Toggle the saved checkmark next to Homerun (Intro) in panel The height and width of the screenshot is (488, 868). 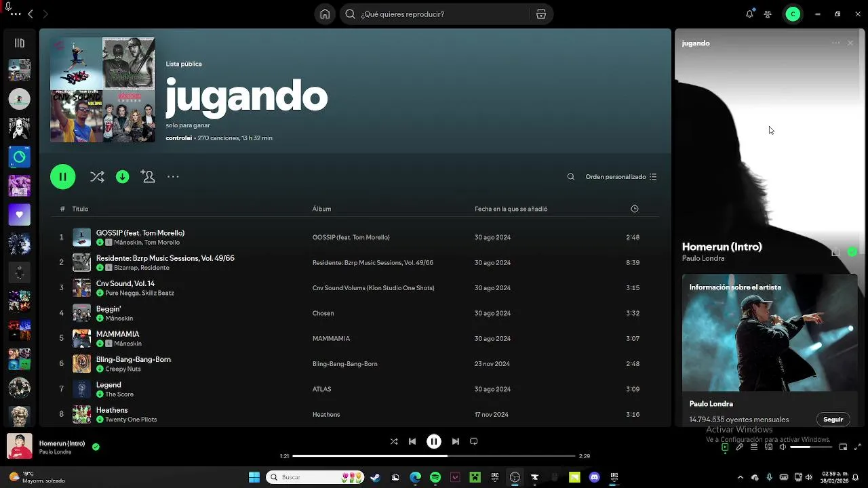(852, 252)
